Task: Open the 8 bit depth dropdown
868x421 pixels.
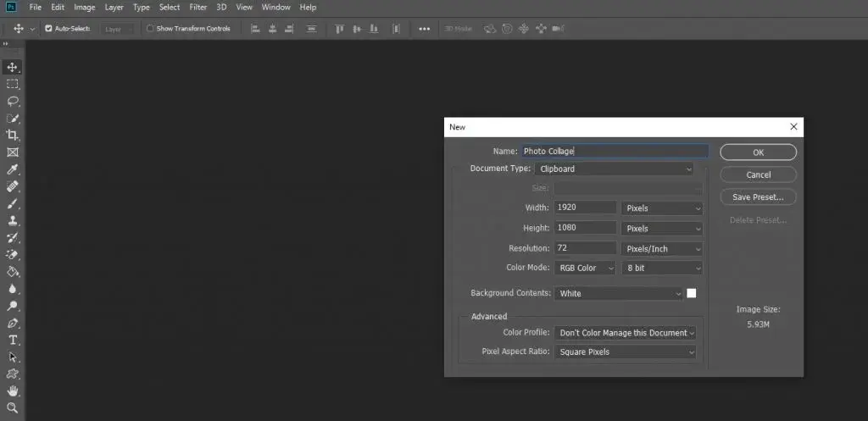Action: pyautogui.click(x=663, y=268)
